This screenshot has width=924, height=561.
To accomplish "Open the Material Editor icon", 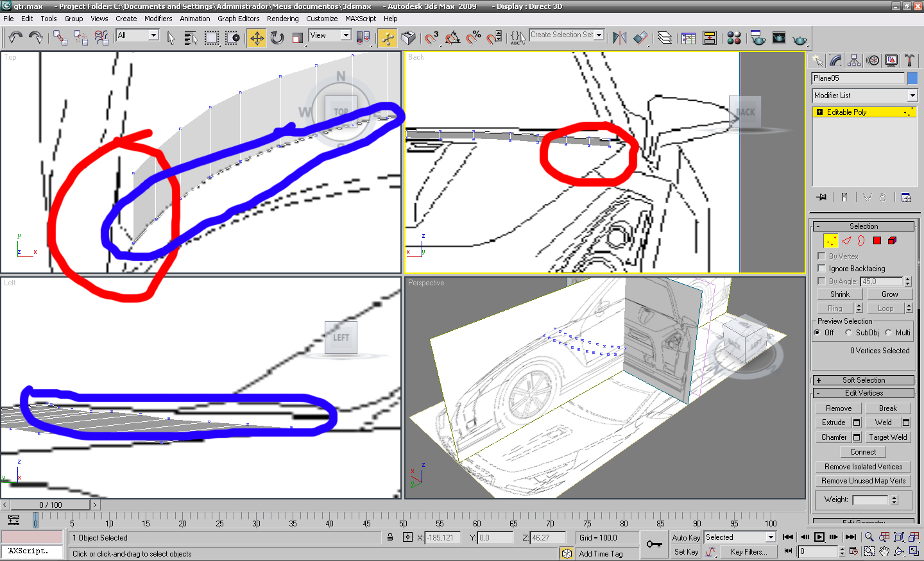I will pos(734,38).
